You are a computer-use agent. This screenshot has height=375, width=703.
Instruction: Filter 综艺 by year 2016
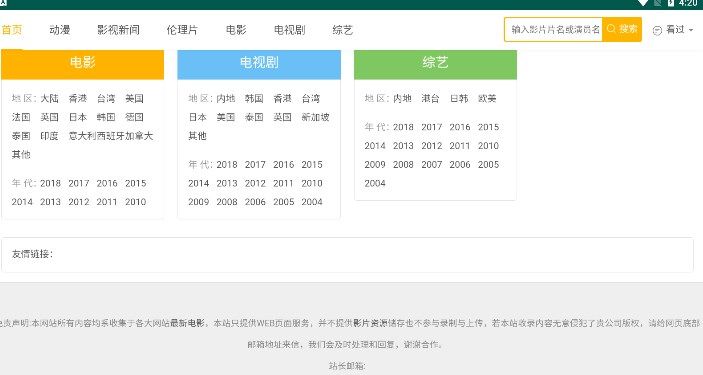point(460,127)
